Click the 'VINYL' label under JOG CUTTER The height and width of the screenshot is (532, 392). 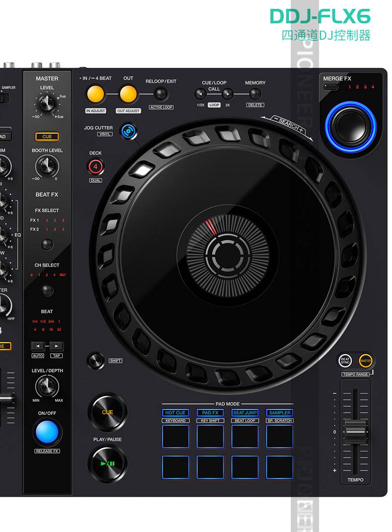point(105,134)
